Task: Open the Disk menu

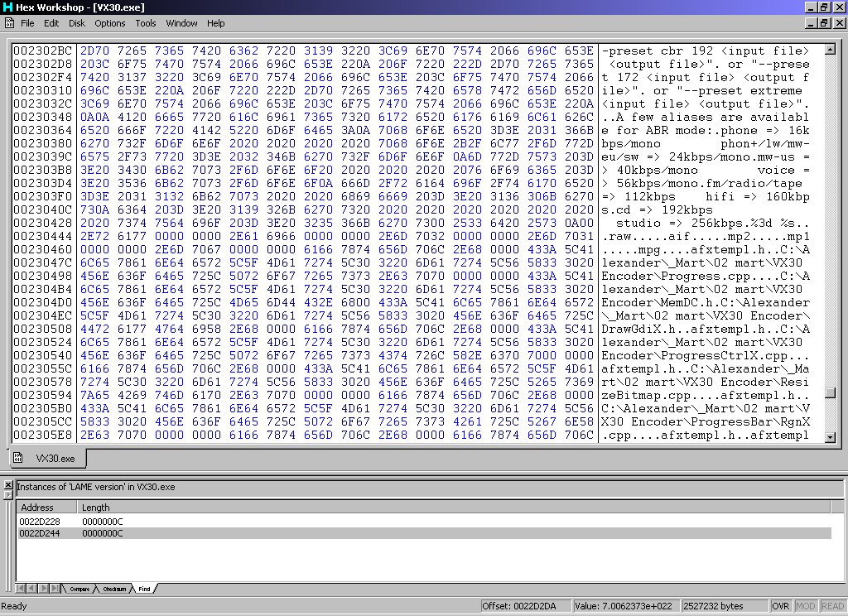Action: coord(77,23)
